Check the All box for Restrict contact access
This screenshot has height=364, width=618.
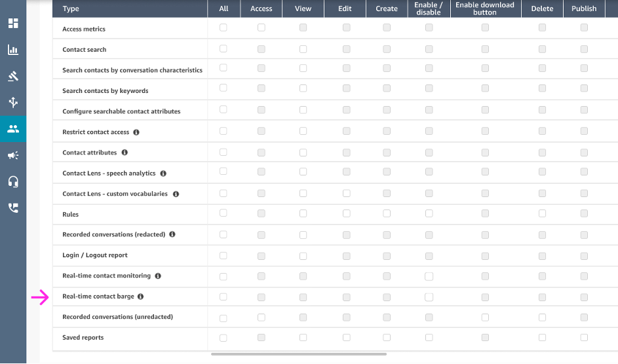(223, 131)
